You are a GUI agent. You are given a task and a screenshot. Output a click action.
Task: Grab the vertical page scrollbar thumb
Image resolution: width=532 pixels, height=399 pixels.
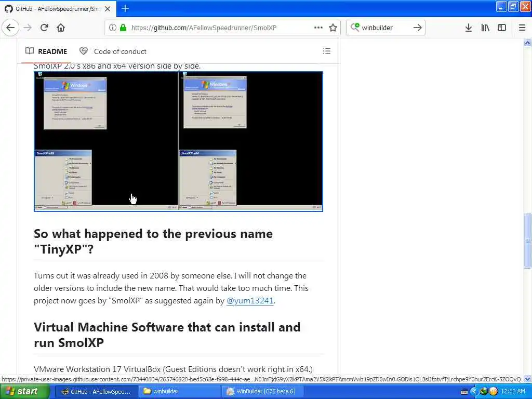(528, 240)
